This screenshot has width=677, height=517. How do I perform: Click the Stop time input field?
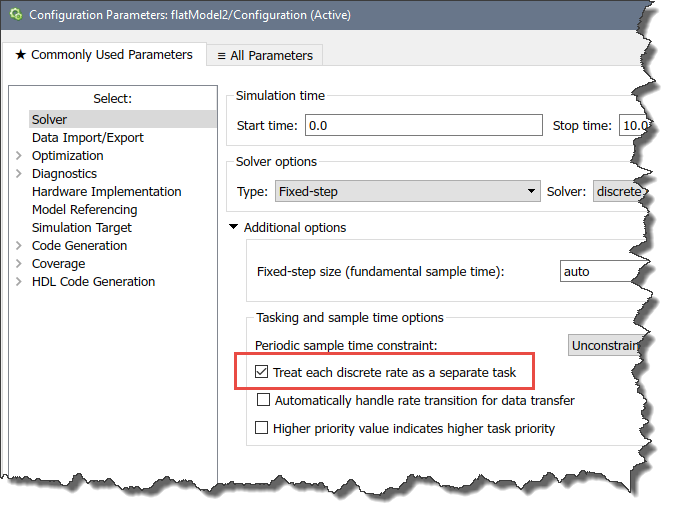coord(634,126)
